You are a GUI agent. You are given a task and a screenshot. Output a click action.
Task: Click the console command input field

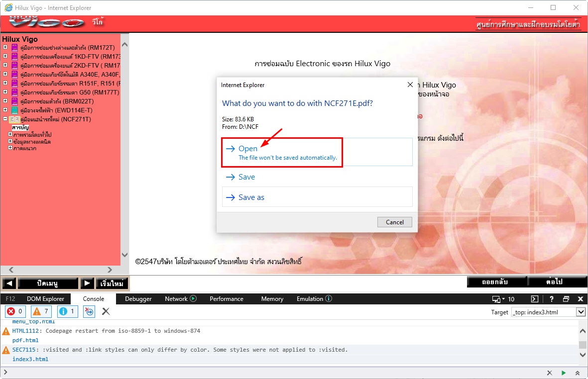click(276, 373)
